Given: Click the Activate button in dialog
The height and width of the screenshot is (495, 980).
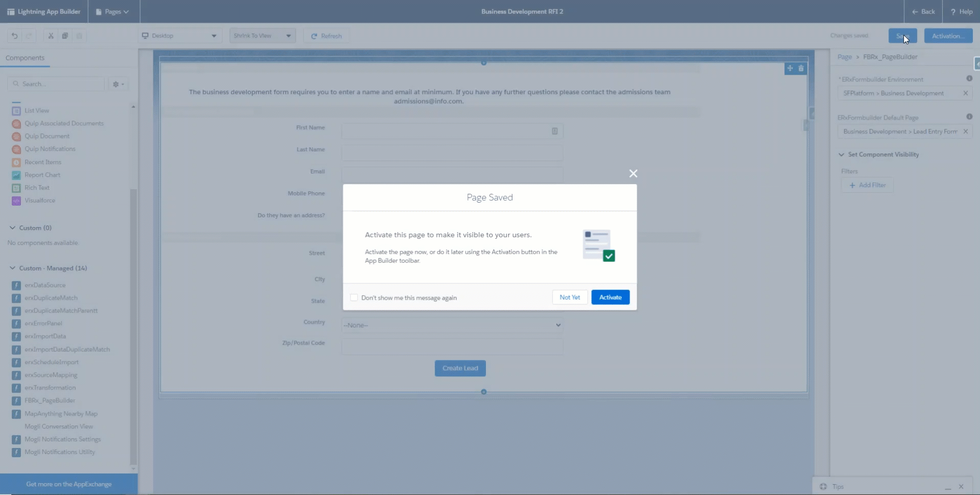Looking at the screenshot, I should click(x=610, y=297).
